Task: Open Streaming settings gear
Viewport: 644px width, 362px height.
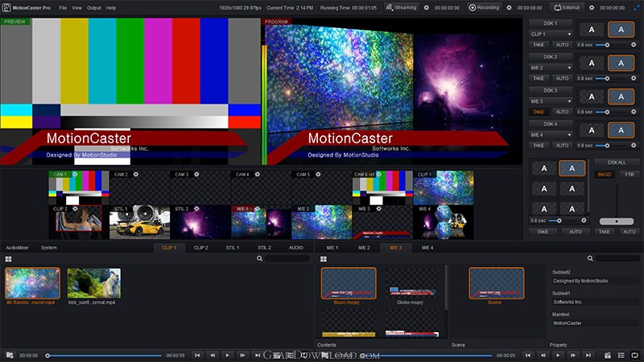Action: (427, 7)
